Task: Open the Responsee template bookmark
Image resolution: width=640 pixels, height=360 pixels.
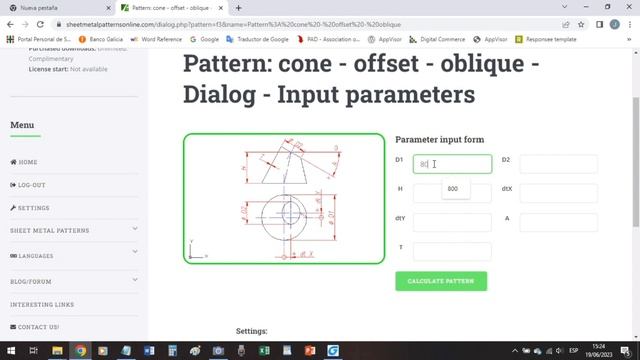Action: coord(546,39)
